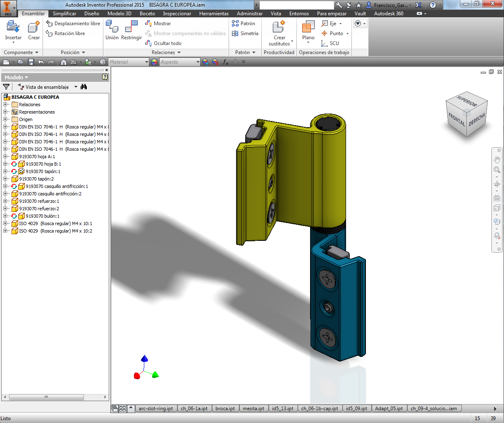The width and height of the screenshot is (504, 423).
Task: Enable Rotación libre mode
Action: coord(69,33)
